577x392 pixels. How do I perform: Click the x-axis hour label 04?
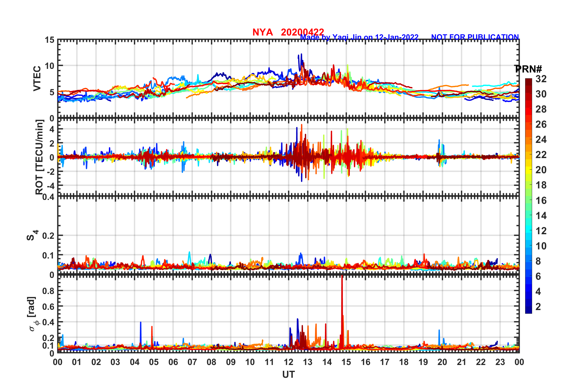pyautogui.click(x=135, y=362)
